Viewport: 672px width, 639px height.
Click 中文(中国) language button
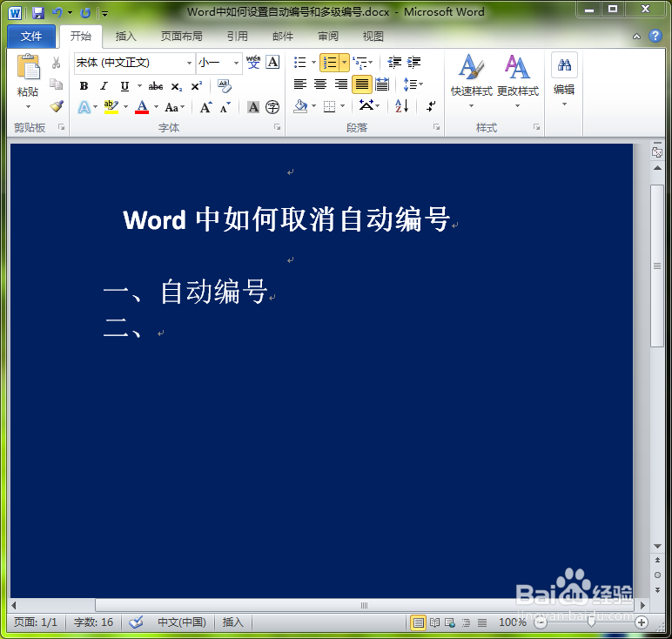point(182,622)
